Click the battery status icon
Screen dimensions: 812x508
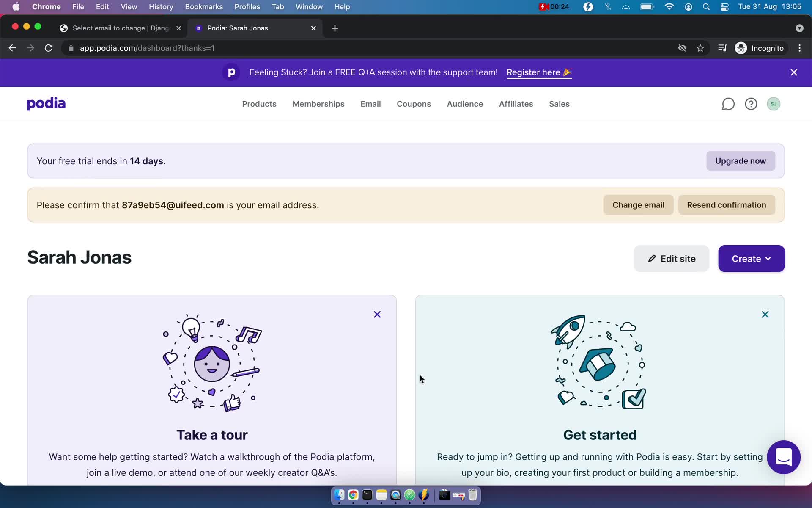(x=647, y=7)
